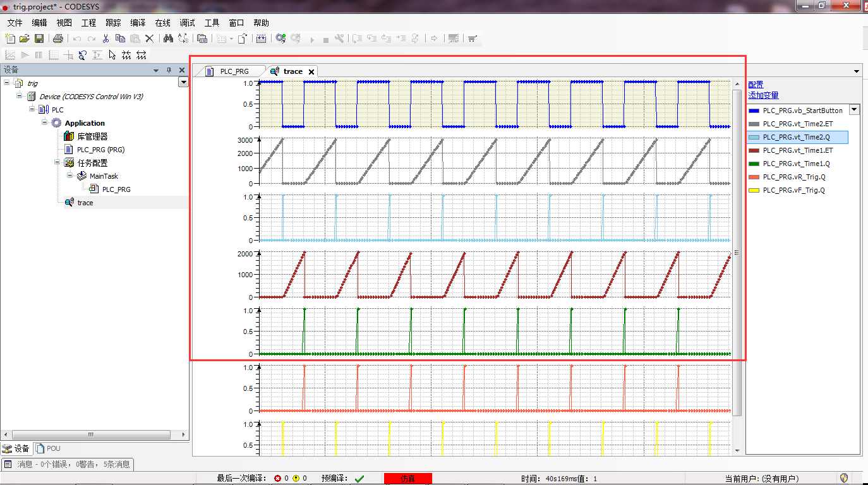Close the trace tab with X

point(311,72)
